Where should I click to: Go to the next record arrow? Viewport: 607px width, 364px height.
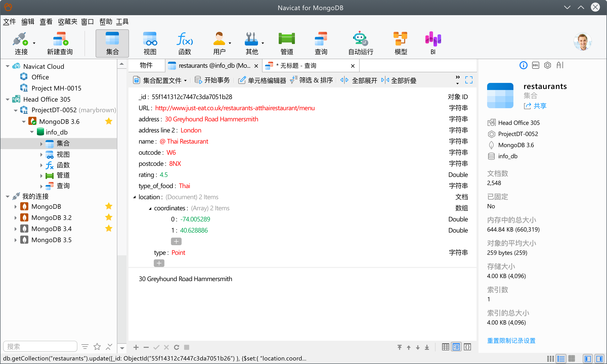pos(418,347)
